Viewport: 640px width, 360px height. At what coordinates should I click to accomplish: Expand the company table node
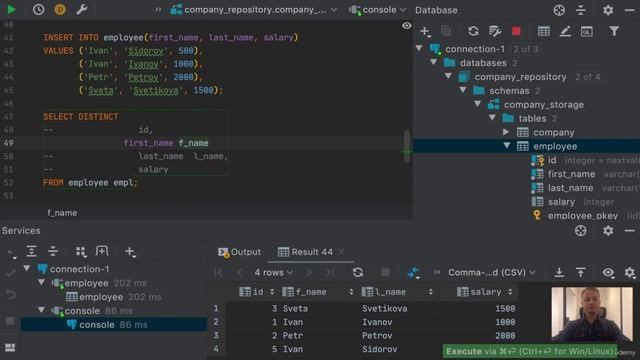[506, 132]
